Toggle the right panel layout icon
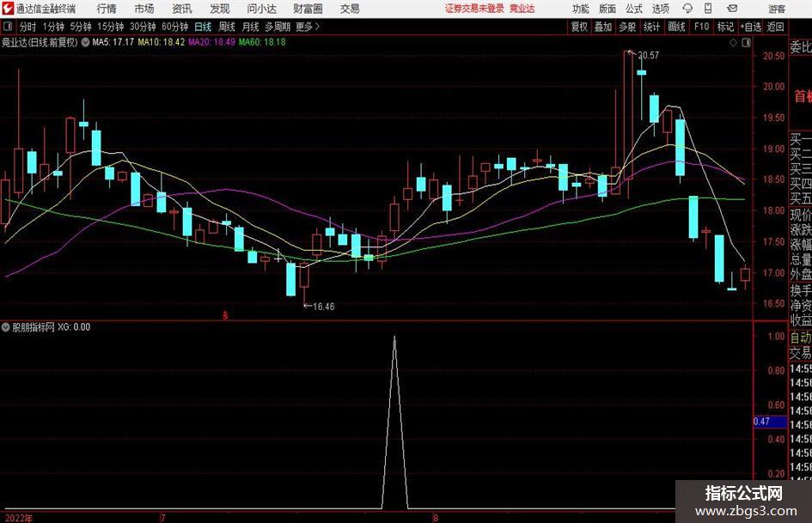The width and height of the screenshot is (812, 523). [746, 43]
